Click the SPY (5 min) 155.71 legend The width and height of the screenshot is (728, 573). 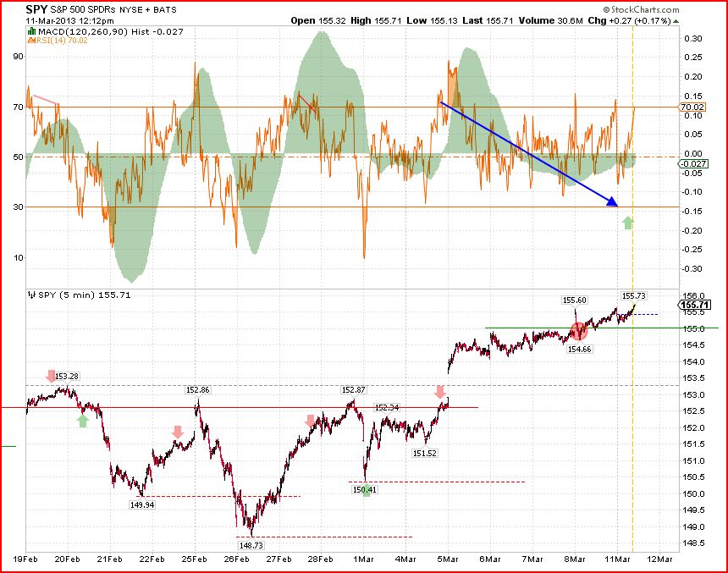[85, 295]
